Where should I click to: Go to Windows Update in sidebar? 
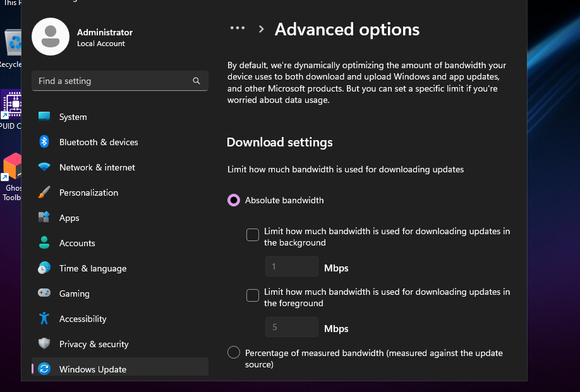pyautogui.click(x=92, y=369)
